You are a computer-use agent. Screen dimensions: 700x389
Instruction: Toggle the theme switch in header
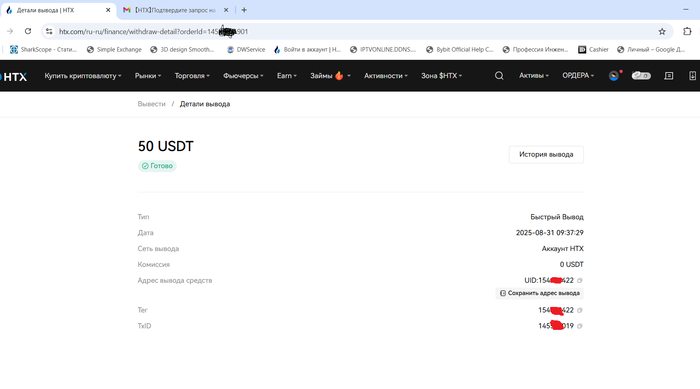tap(641, 76)
